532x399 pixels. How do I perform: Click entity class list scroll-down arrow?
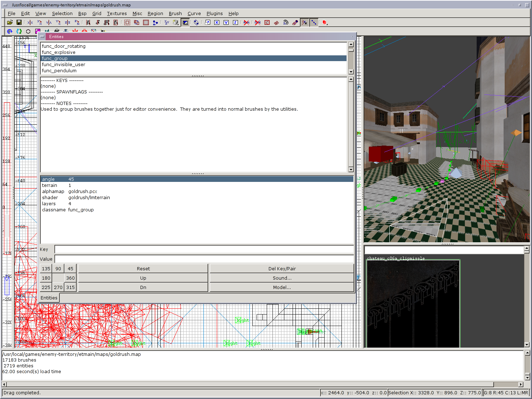351,72
